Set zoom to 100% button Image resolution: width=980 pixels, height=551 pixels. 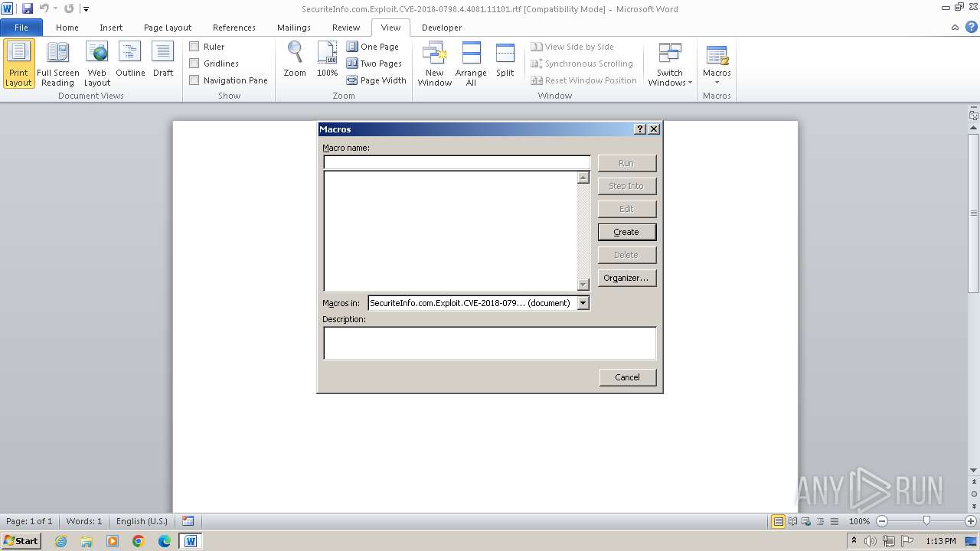pyautogui.click(x=327, y=60)
